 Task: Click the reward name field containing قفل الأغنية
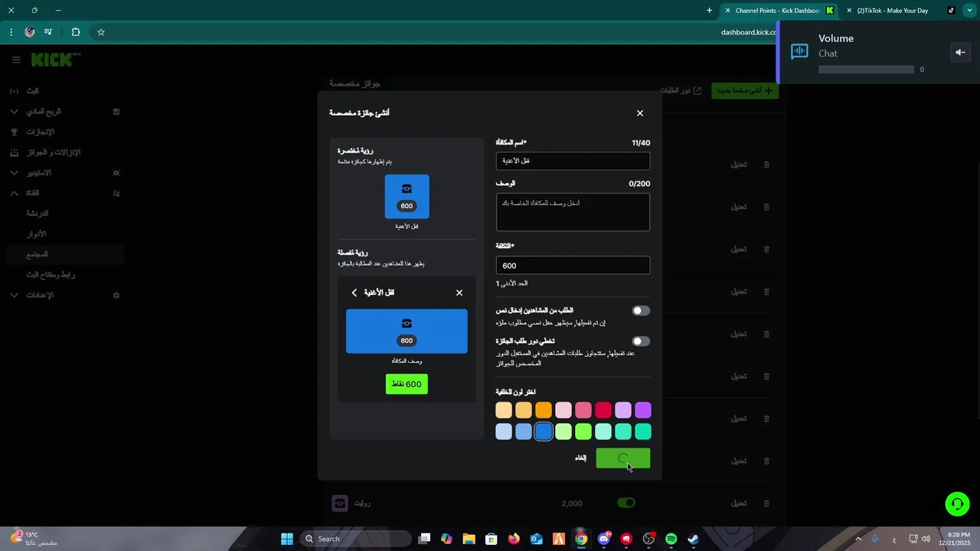coord(573,161)
